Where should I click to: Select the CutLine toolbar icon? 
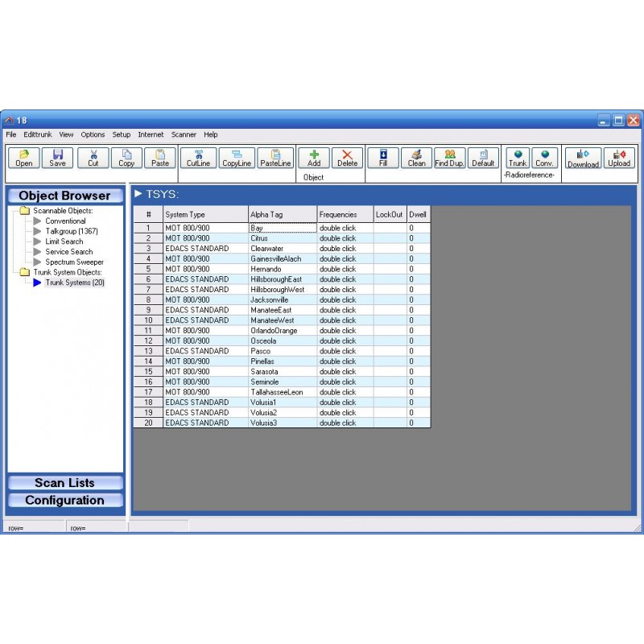coord(198,158)
